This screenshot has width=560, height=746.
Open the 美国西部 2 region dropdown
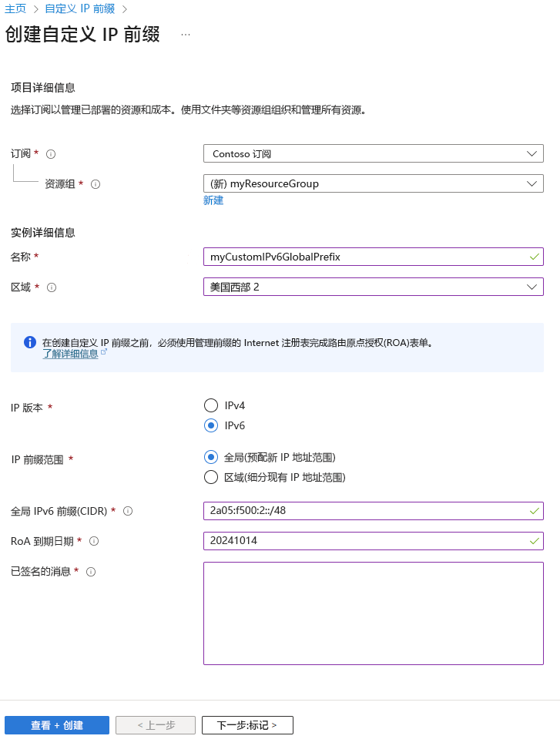click(373, 287)
